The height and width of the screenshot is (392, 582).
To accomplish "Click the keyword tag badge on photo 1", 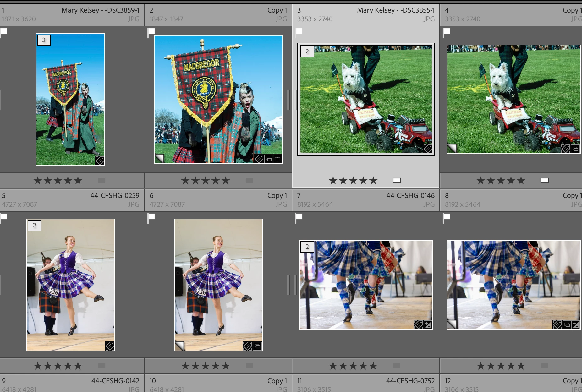I will pyautogui.click(x=100, y=161).
